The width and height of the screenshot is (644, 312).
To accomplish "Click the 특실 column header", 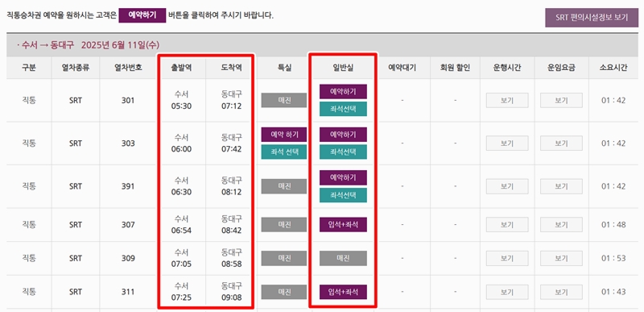I will [284, 68].
